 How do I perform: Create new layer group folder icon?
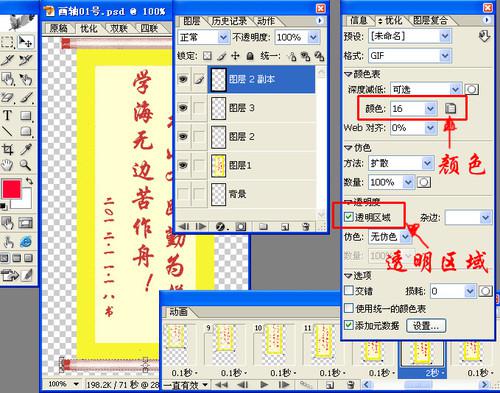263,227
